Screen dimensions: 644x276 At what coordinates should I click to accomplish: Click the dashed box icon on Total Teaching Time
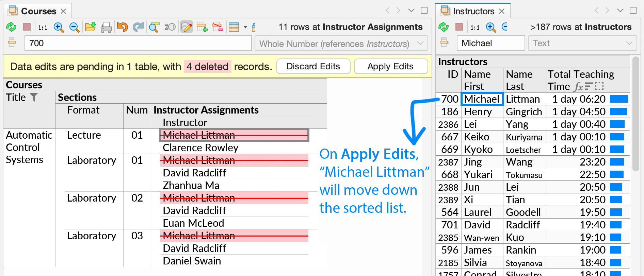[599, 86]
